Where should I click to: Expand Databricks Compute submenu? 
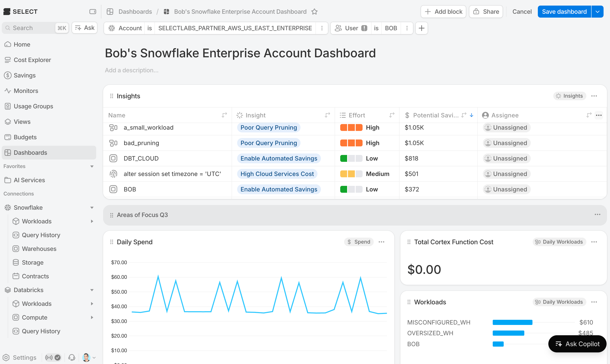pyautogui.click(x=92, y=317)
